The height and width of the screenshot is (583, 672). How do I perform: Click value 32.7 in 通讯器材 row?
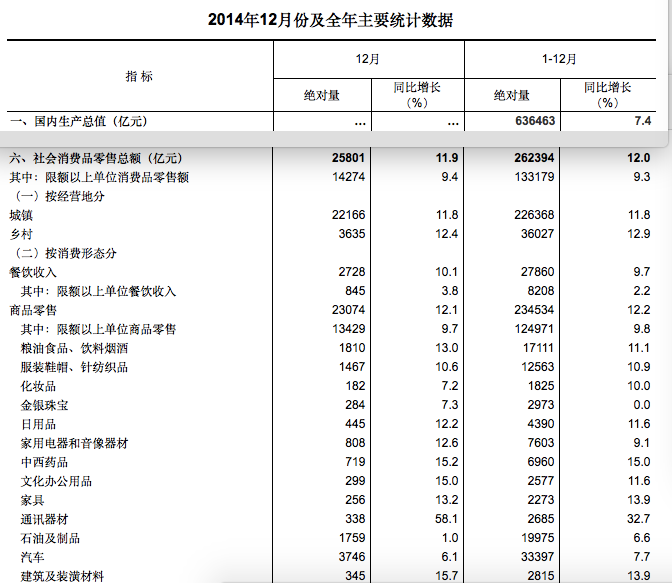639,518
